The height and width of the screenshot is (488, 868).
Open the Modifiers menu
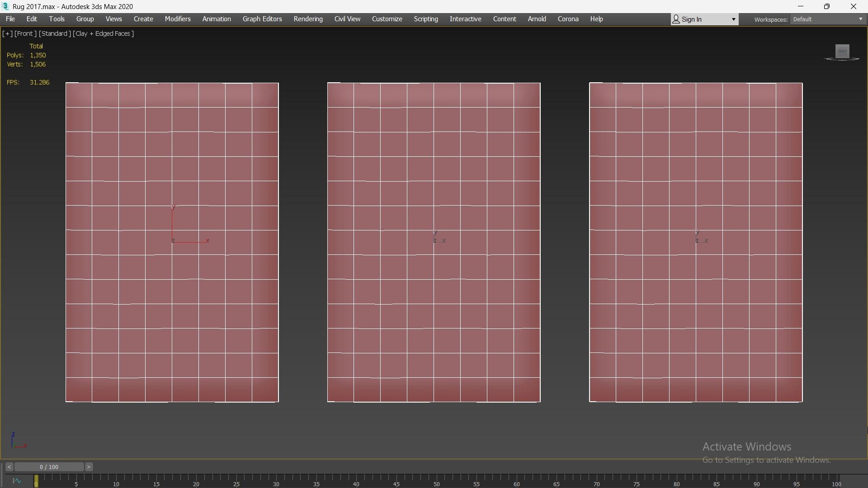click(x=178, y=19)
